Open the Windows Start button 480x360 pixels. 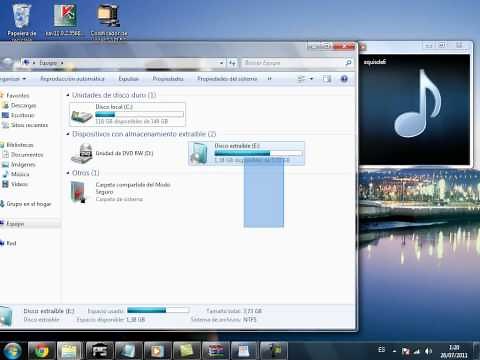12,351
